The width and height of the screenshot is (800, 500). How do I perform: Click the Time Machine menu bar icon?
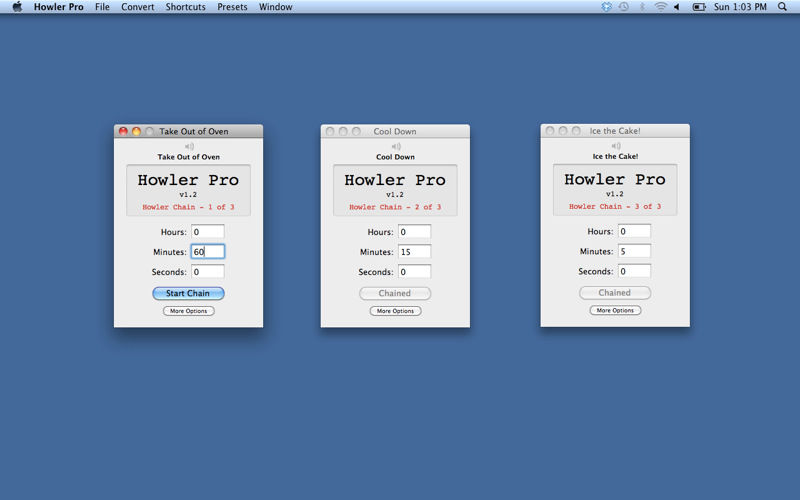[x=623, y=7]
